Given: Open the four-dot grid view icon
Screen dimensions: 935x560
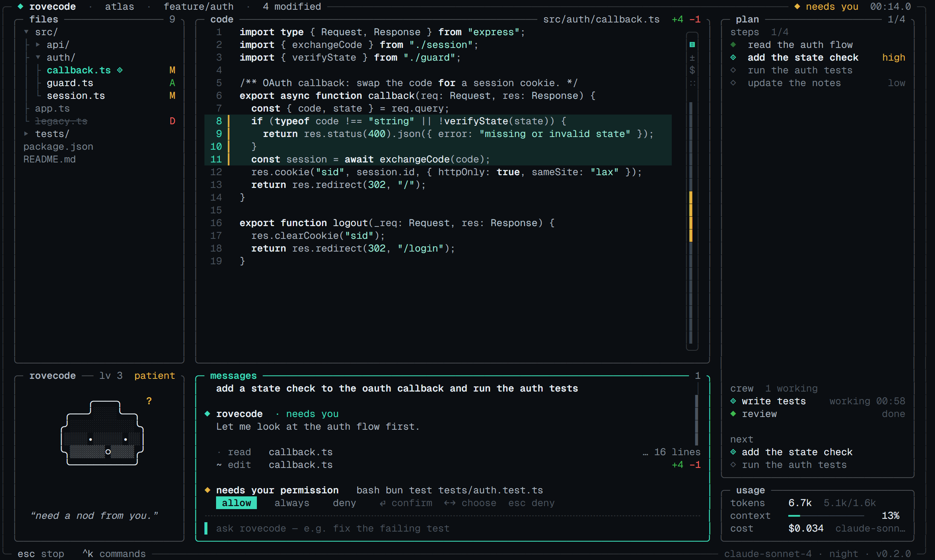Looking at the screenshot, I should click(692, 83).
